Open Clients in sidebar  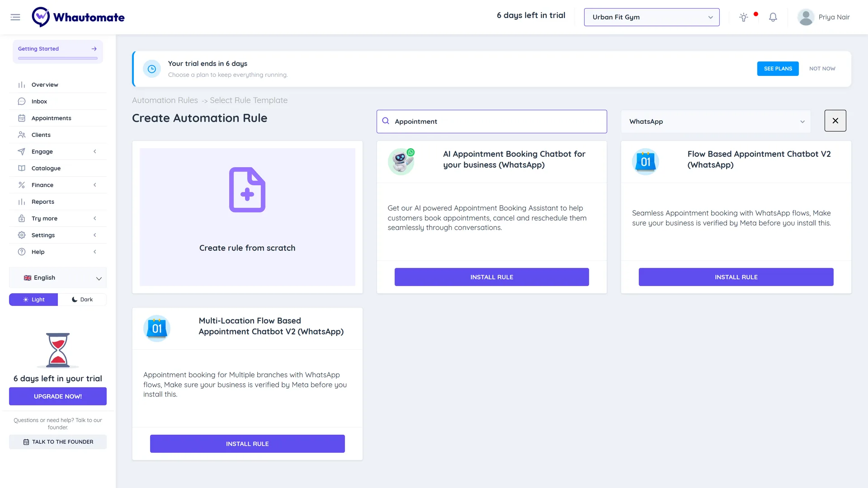pos(58,135)
